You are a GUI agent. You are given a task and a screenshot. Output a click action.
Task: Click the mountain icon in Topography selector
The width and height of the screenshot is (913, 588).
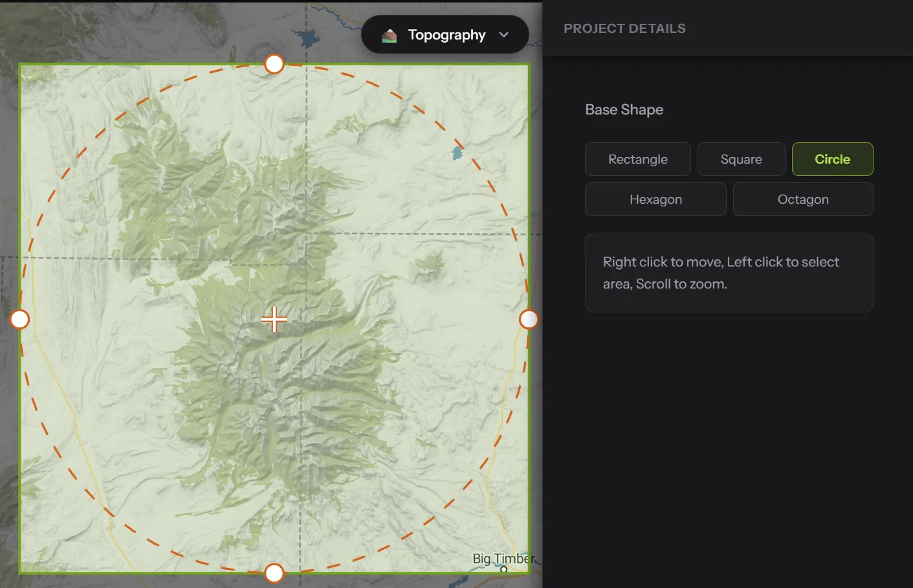pos(389,35)
